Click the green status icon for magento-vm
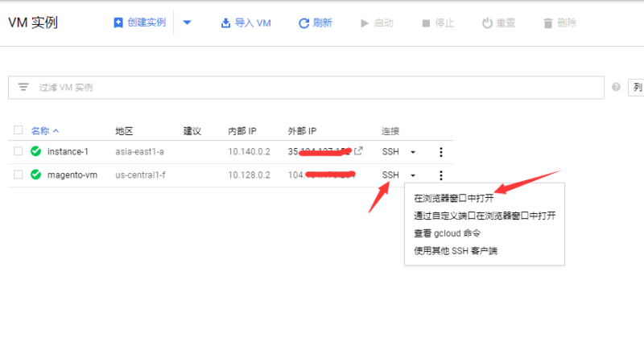This screenshot has width=644, height=362. 35,175
